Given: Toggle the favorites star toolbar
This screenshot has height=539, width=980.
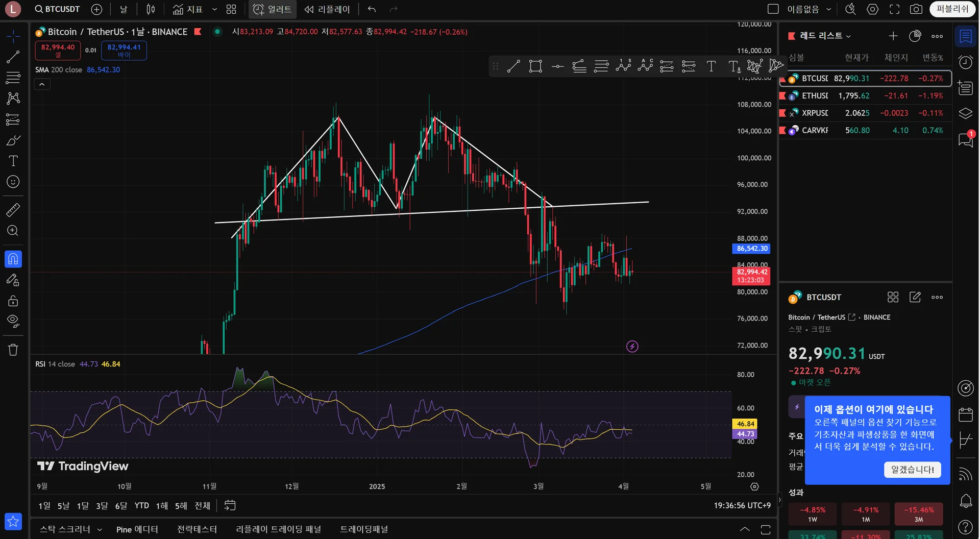Looking at the screenshot, I should click(x=13, y=521).
